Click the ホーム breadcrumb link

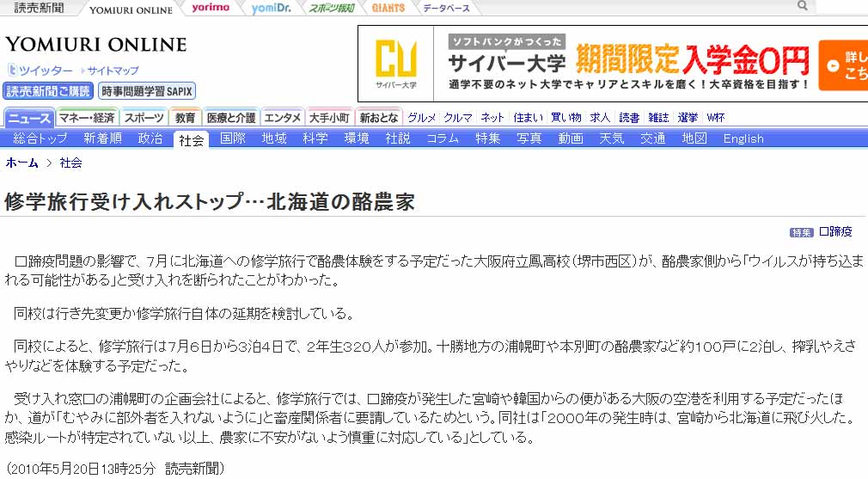(21, 163)
